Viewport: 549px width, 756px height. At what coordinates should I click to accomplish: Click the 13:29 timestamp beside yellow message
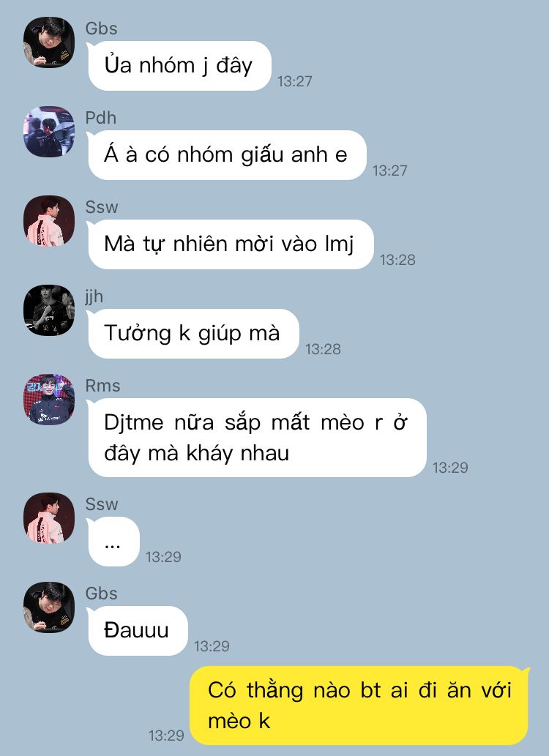click(166, 736)
